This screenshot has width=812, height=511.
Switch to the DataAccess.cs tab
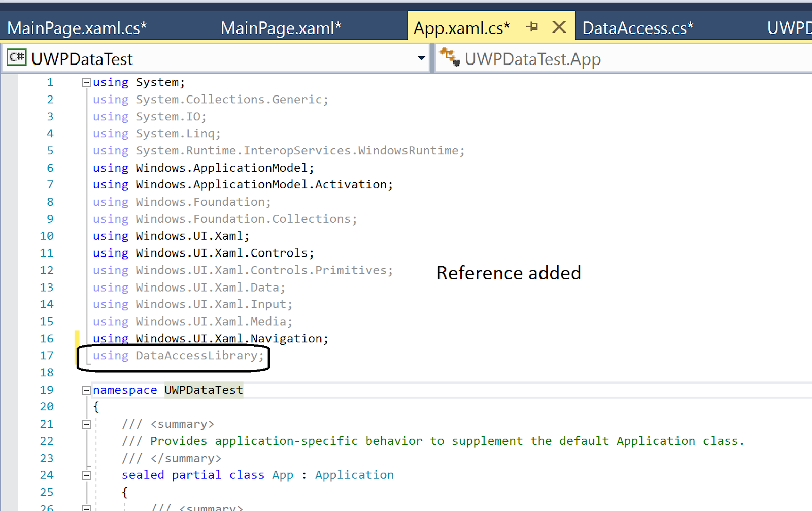(x=637, y=27)
